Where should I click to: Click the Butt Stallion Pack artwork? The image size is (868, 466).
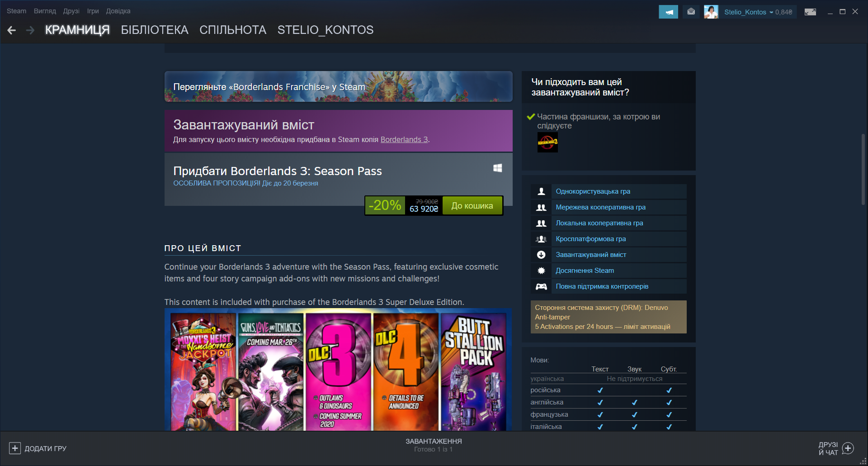pos(473,371)
